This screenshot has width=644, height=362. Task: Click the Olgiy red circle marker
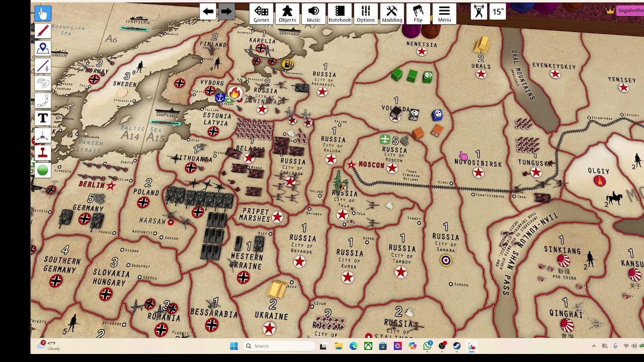point(599,181)
